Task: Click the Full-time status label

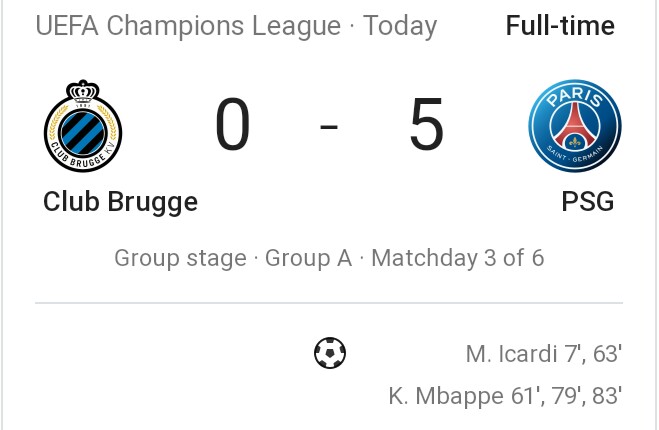Action: 560,26
